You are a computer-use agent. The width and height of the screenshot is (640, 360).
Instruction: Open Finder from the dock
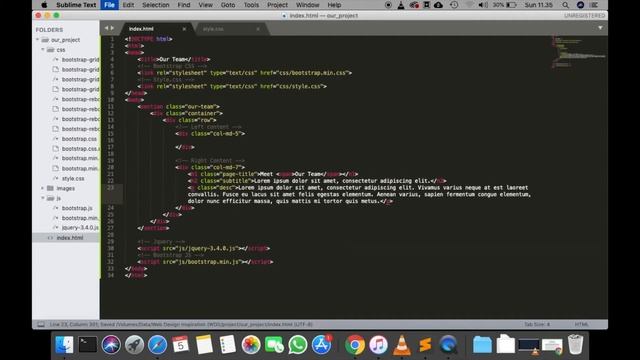64,345
